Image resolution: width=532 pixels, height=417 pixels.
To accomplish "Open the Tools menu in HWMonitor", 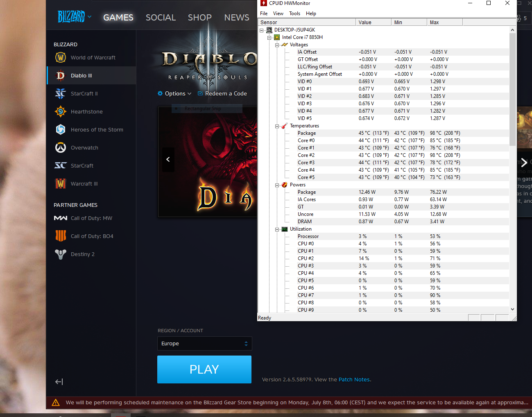I will click(x=294, y=14).
